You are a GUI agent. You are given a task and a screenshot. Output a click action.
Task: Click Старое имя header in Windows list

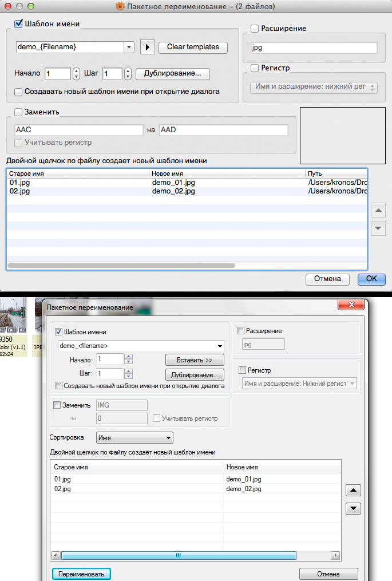click(137, 467)
